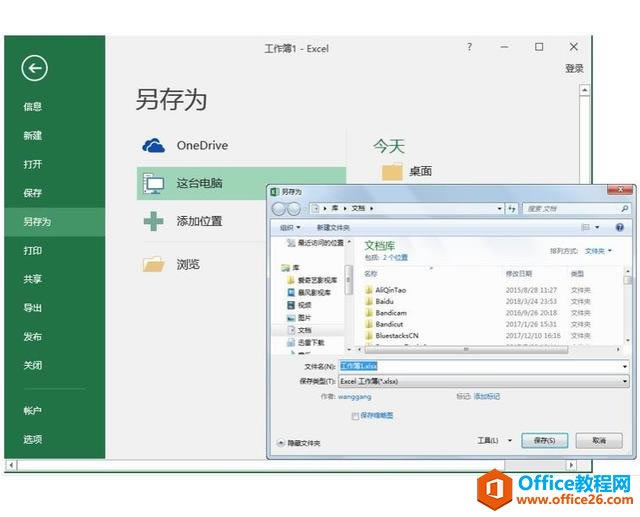The height and width of the screenshot is (517, 640).
Task: Select 暴风影视库 in navigation pane
Action: click(309, 293)
